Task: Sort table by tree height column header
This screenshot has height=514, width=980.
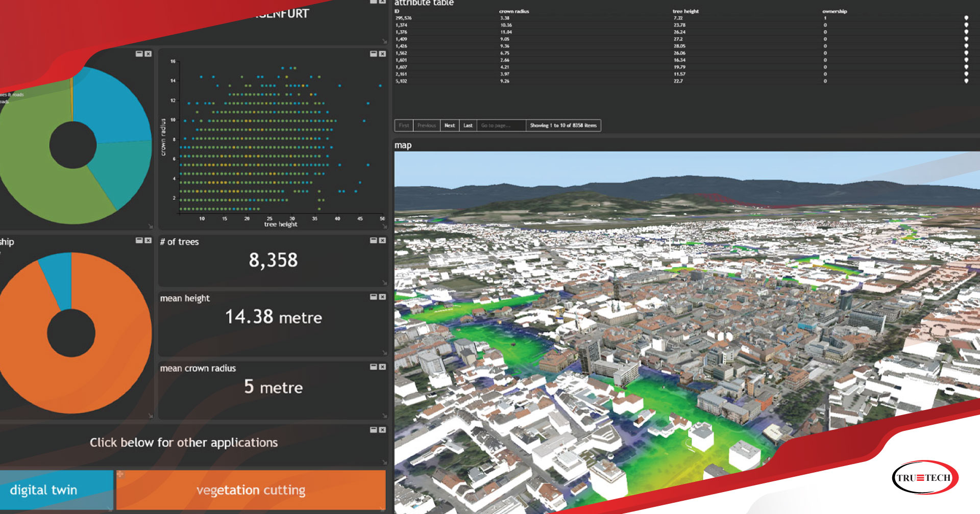Action: pyautogui.click(x=685, y=11)
